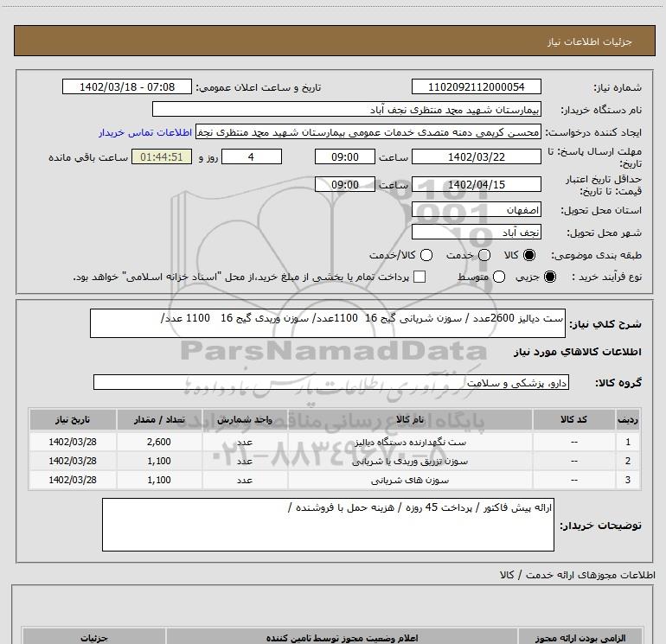The width and height of the screenshot is (666, 644).
Task: Click the delivery province field اصفهان
Action: point(476,210)
